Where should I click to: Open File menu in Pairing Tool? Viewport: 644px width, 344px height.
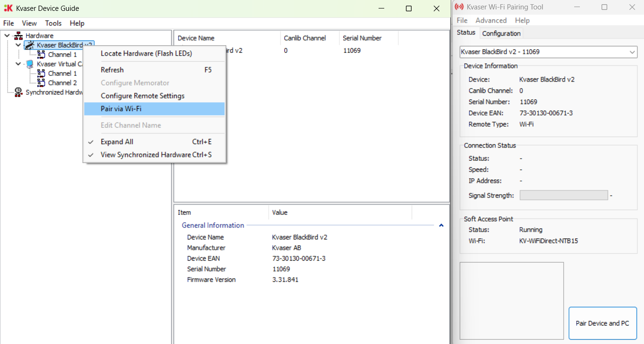pyautogui.click(x=462, y=20)
